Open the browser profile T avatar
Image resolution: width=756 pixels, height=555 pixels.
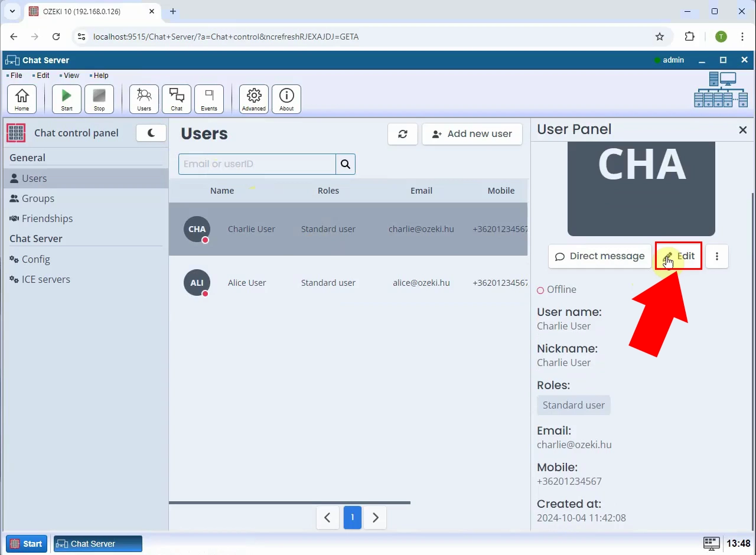click(721, 37)
